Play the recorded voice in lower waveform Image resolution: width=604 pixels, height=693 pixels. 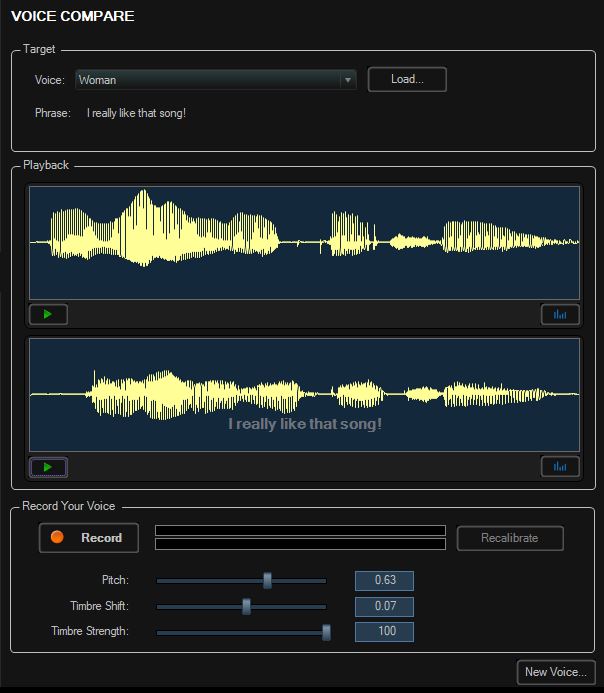48,467
